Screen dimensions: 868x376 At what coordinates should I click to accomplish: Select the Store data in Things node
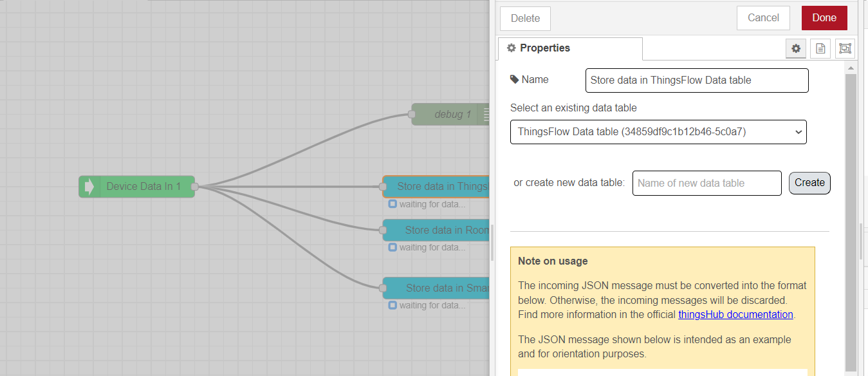(x=438, y=187)
